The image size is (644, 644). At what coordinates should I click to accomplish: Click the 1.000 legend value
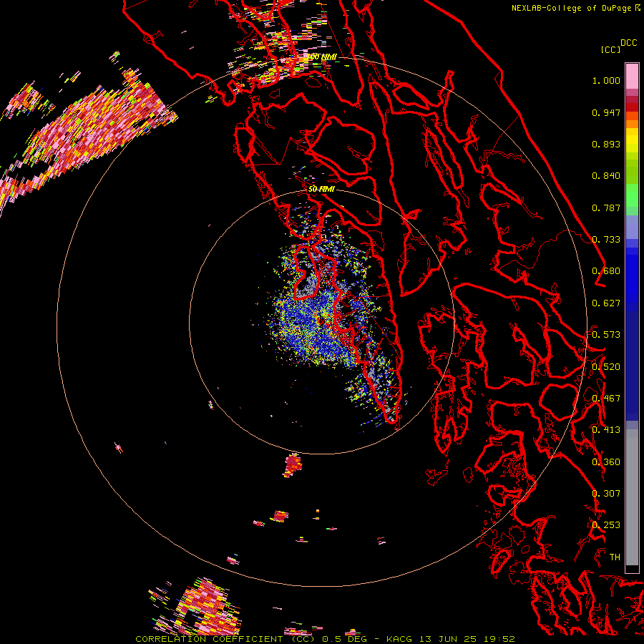[606, 80]
